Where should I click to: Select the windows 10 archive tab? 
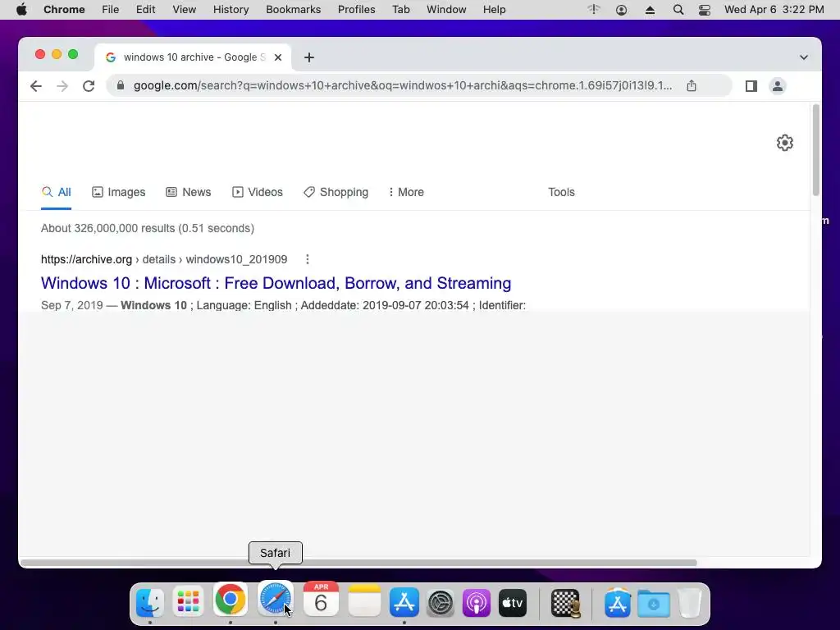pos(193,57)
